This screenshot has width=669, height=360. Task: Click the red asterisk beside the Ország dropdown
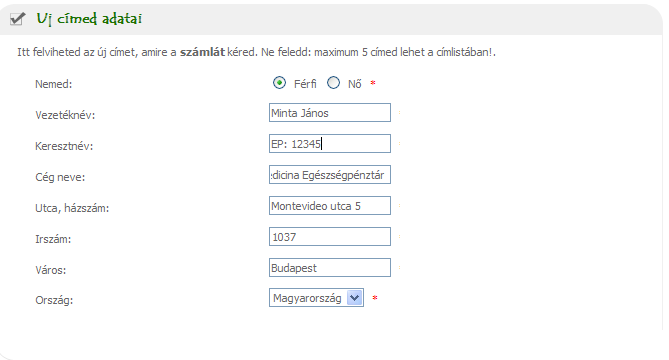[x=375, y=298]
